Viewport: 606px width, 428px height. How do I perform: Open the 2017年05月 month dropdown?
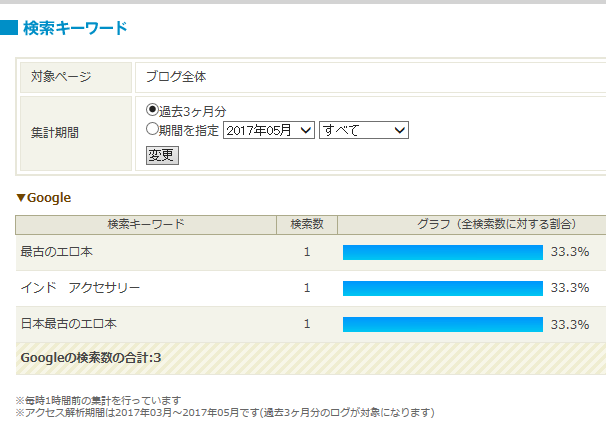269,130
